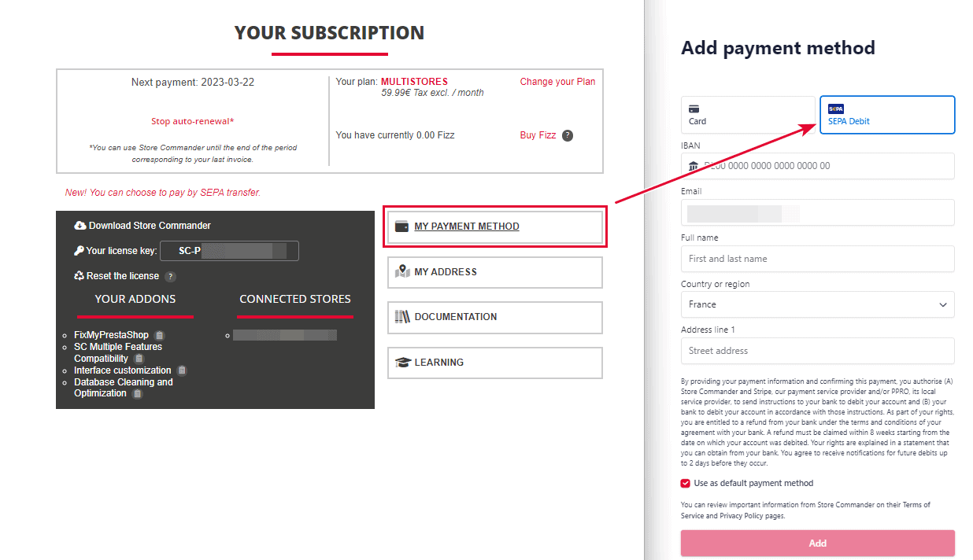Uncheck Use as default payment method
The image size is (973, 560).
tap(686, 484)
